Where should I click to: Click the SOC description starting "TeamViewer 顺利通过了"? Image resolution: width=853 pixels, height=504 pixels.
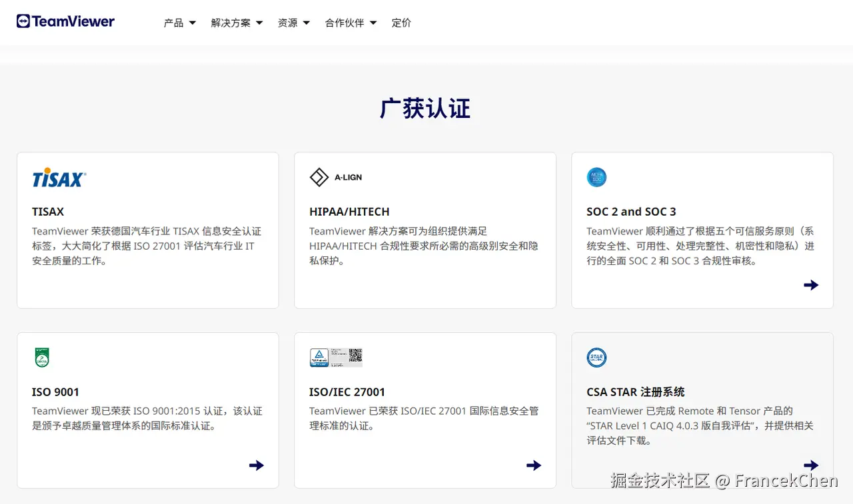click(700, 246)
